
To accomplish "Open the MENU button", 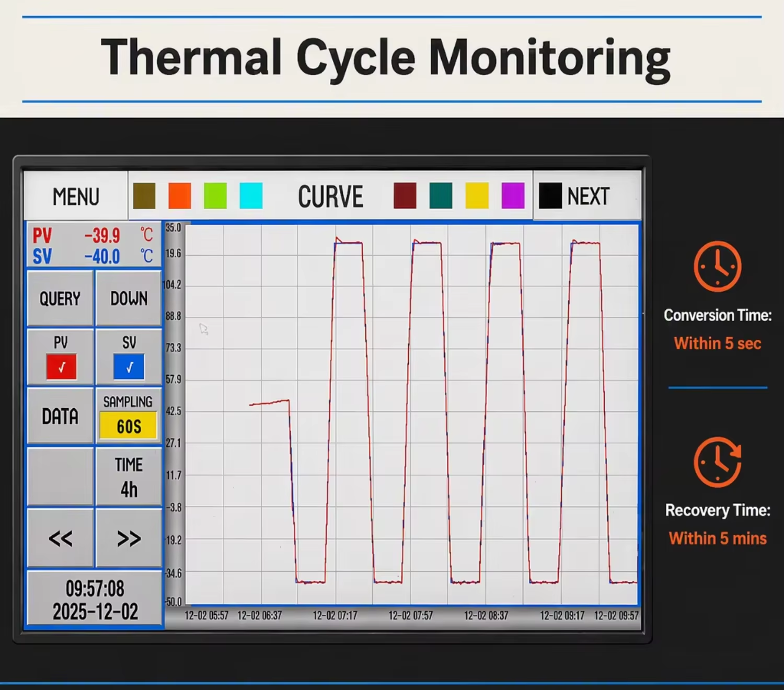I will 76,197.
